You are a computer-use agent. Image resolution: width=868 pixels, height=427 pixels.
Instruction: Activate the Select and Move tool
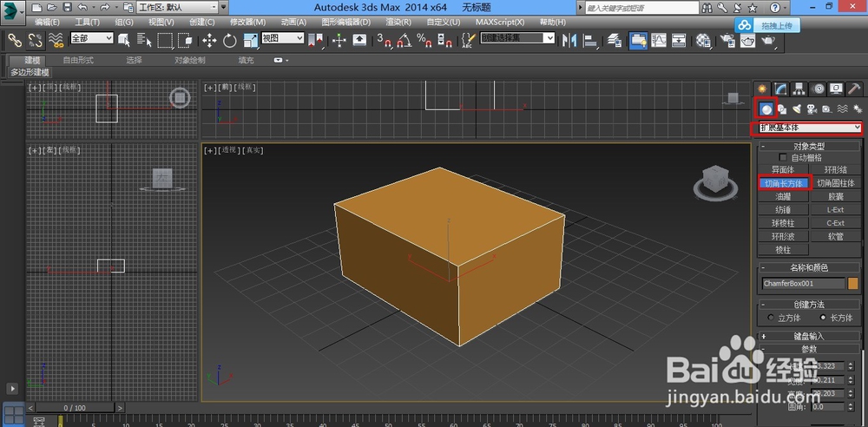[x=209, y=41]
